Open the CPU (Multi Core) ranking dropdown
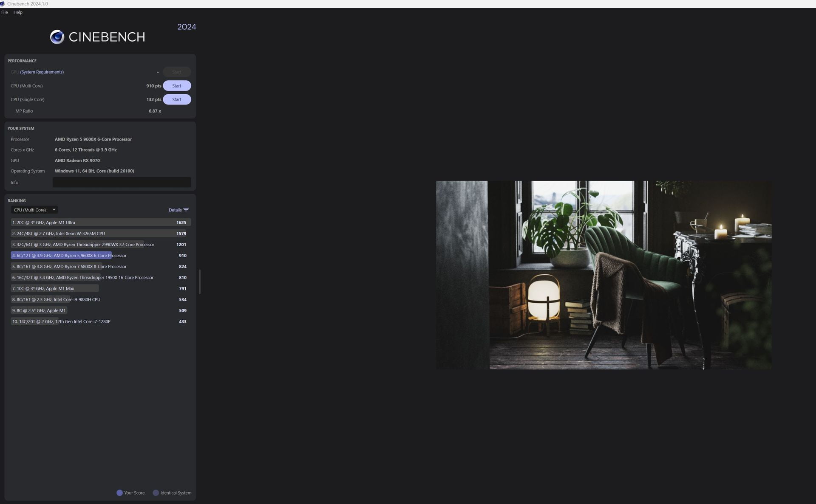This screenshot has width=816, height=504. 34,210
